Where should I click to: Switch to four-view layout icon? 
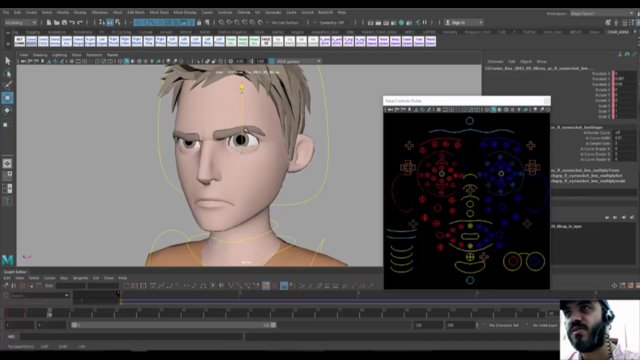(x=7, y=176)
